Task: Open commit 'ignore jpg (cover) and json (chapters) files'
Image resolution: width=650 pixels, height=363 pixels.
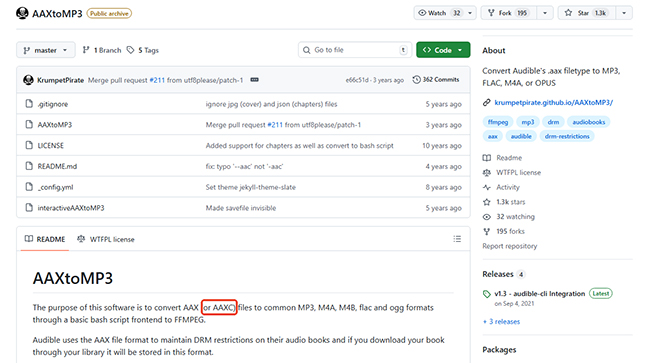Action: tap(272, 104)
